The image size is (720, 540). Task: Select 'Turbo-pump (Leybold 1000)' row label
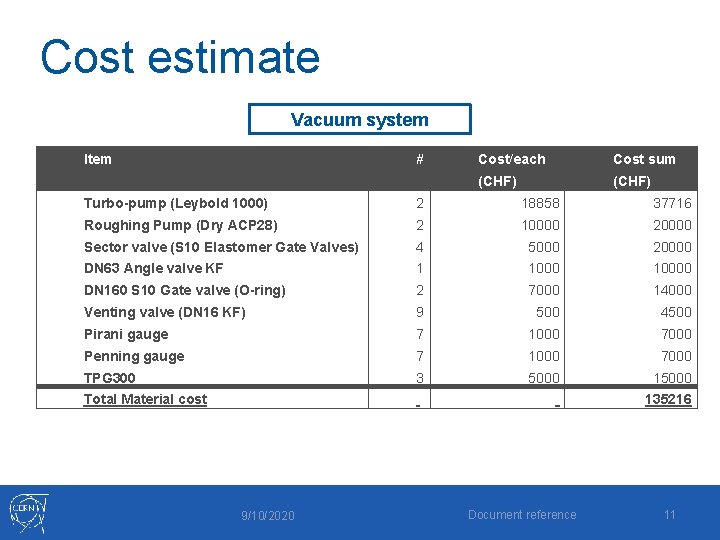[176, 203]
